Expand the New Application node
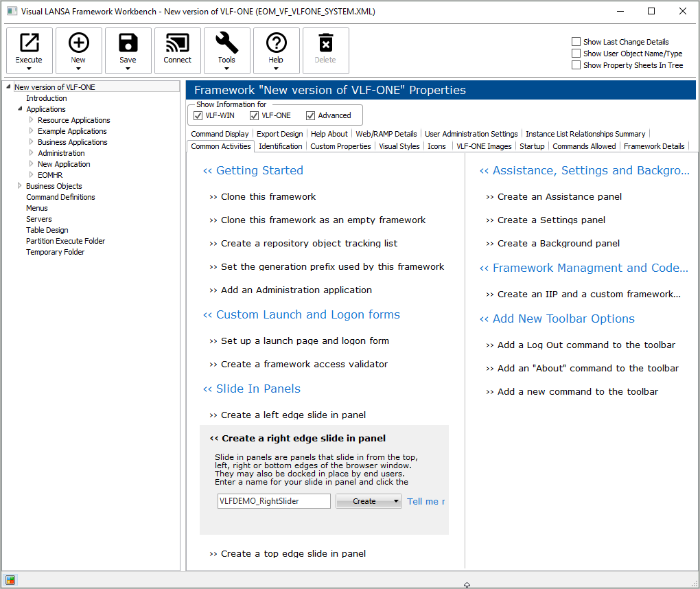 32,163
